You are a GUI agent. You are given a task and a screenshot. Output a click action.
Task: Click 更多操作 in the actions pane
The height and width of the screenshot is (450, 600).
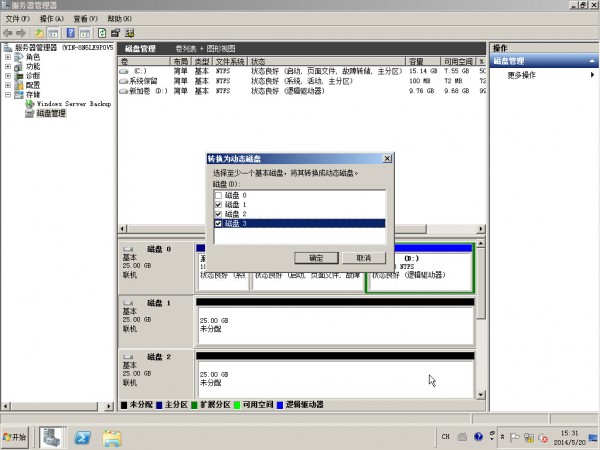click(521, 75)
